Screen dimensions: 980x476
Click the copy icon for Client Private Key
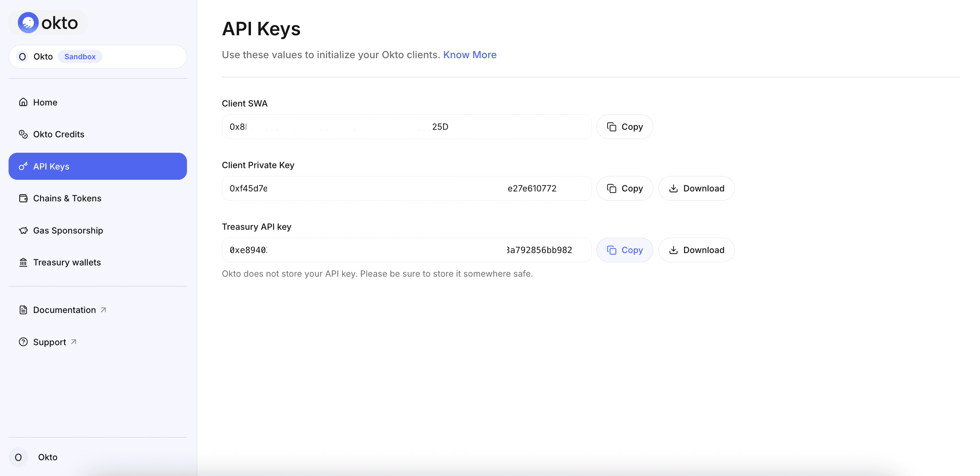coord(611,188)
